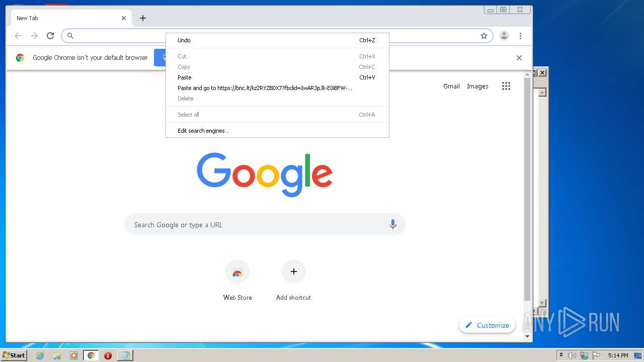Click the New Tab tab title
The width and height of the screenshot is (644, 362).
[x=27, y=18]
